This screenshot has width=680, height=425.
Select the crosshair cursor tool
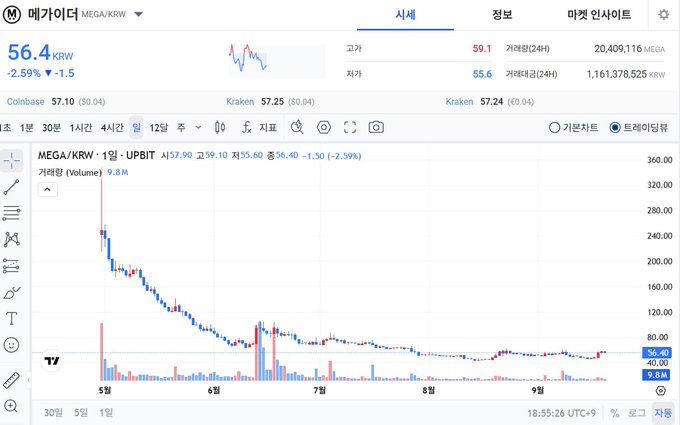click(12, 161)
